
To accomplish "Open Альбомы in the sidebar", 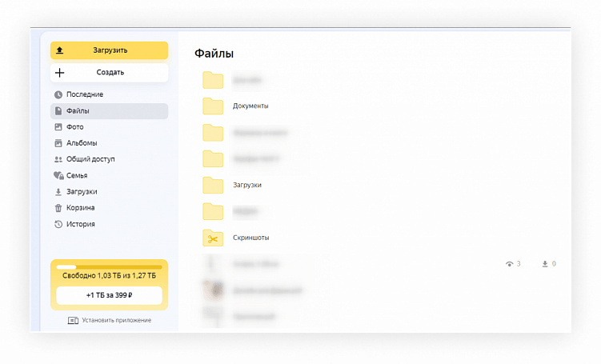I will 110,143.
